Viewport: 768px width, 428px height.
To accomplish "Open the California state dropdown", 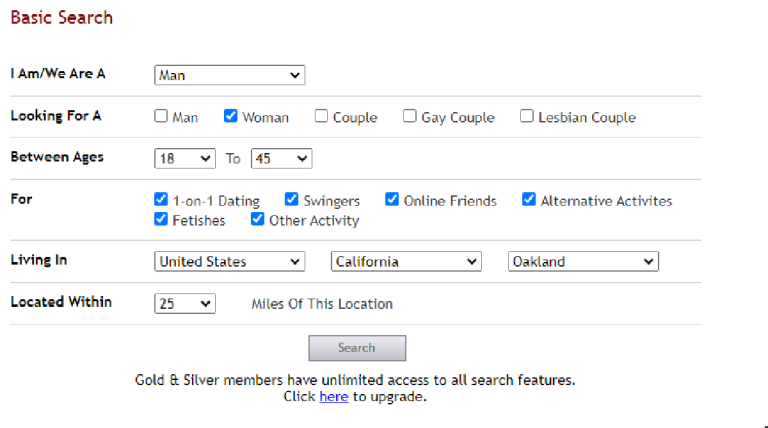I will pyautogui.click(x=406, y=262).
